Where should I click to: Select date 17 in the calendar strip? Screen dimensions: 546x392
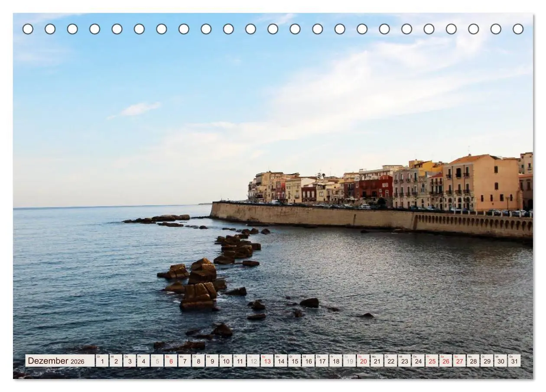click(x=322, y=361)
